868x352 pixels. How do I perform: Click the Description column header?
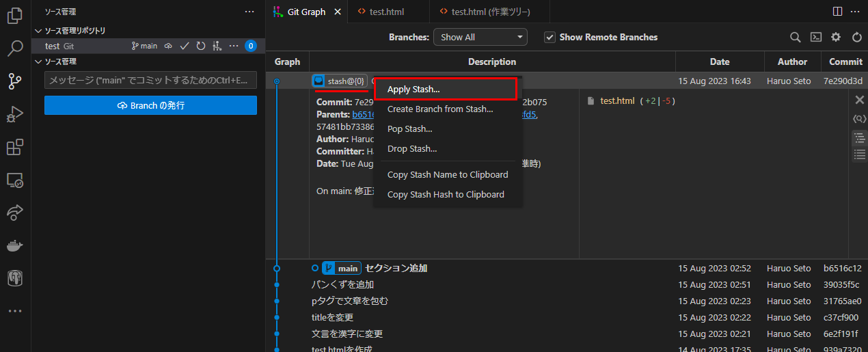[x=492, y=62]
